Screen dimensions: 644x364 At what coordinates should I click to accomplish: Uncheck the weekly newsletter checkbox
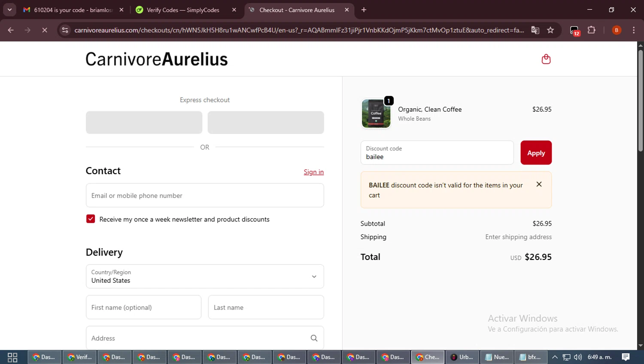(x=91, y=219)
